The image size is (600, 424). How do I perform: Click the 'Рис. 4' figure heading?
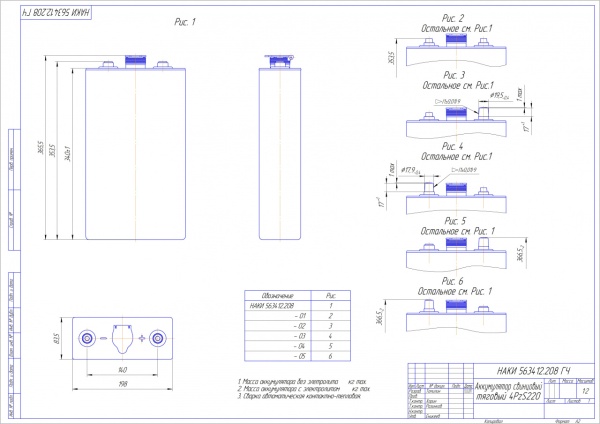point(455,148)
